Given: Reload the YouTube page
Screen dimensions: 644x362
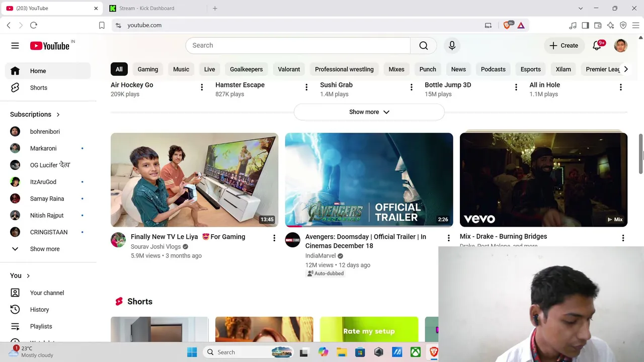Looking at the screenshot, I should pos(34,25).
